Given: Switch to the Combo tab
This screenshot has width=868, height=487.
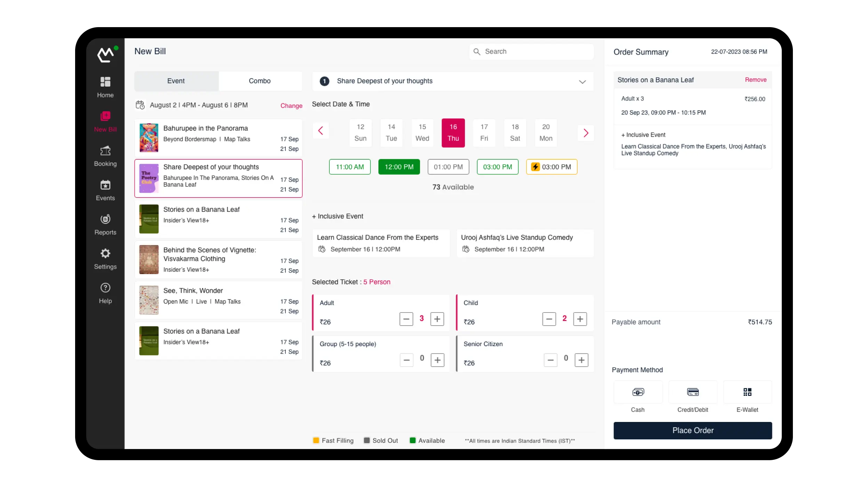Looking at the screenshot, I should click(259, 81).
